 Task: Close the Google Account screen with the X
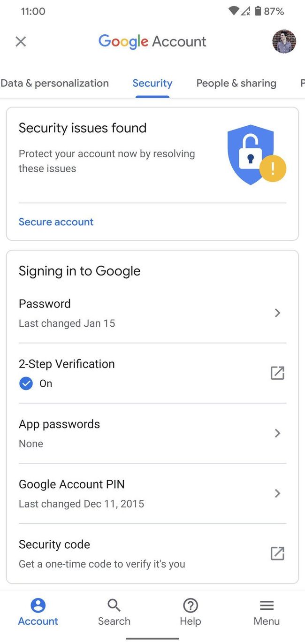coord(21,41)
